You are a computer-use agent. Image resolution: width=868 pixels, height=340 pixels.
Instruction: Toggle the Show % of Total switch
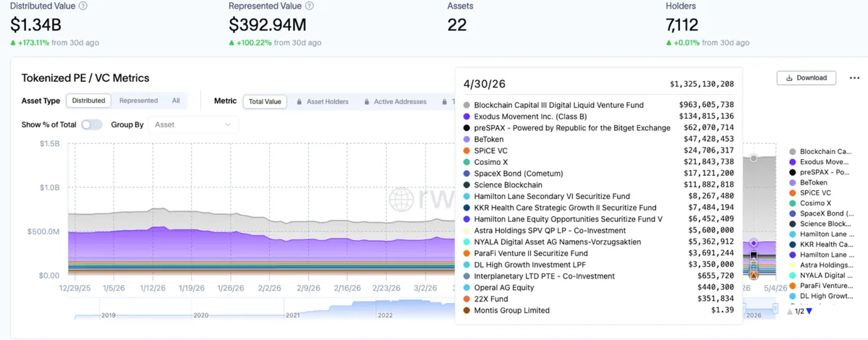[92, 124]
